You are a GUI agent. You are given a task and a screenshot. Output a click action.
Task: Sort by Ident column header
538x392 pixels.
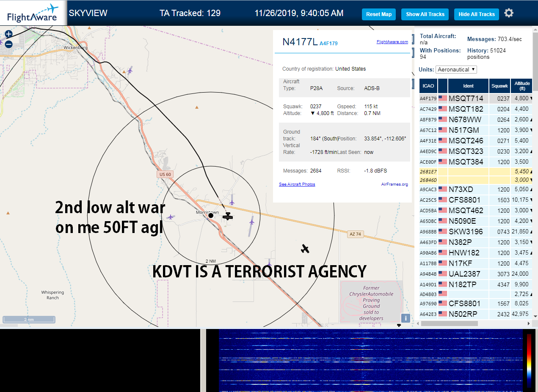pyautogui.click(x=468, y=86)
